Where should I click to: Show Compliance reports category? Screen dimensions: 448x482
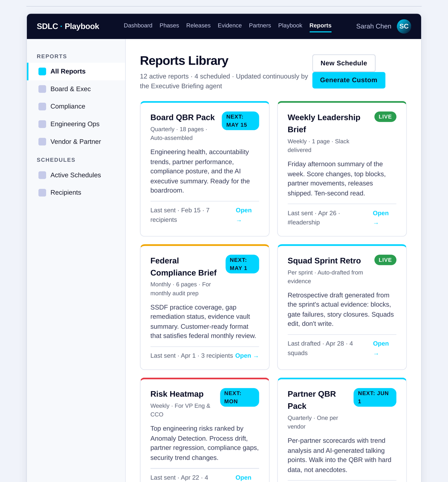[76, 107]
